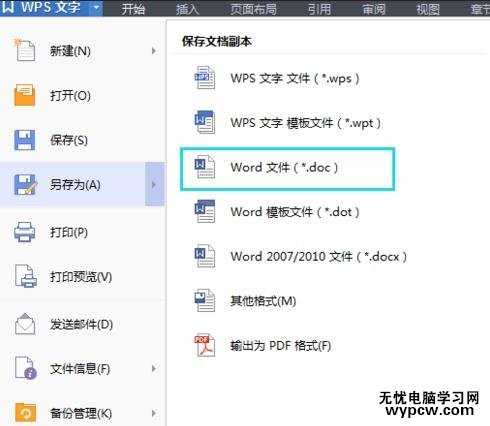Click the Word template *.dot icon

204,211
